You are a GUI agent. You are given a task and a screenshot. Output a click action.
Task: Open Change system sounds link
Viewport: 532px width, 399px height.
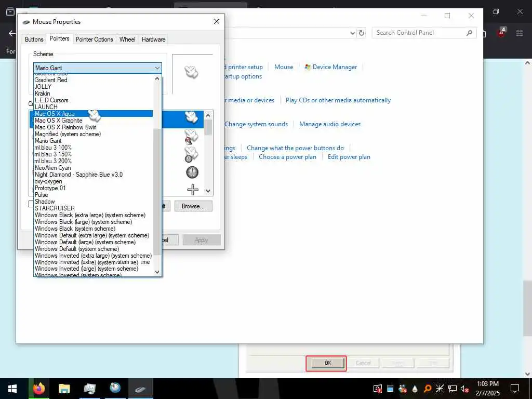click(x=256, y=124)
